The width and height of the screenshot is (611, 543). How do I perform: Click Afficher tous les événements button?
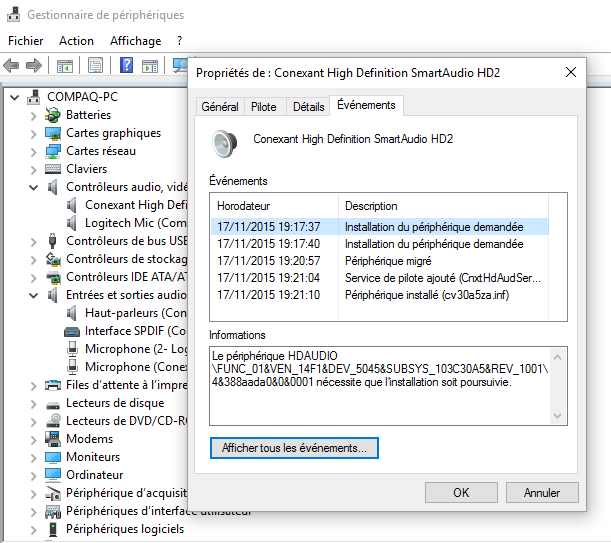click(294, 449)
